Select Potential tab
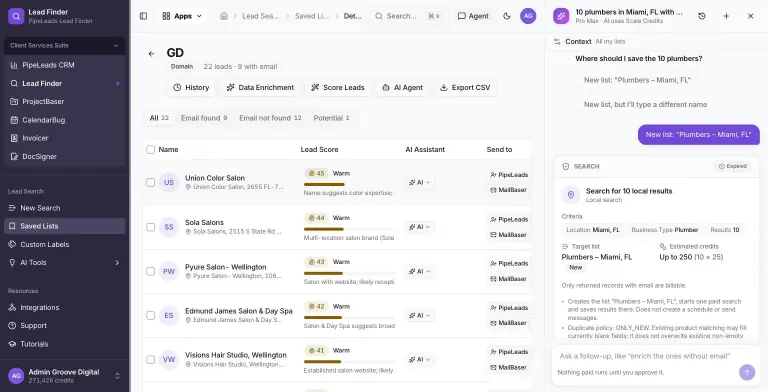This screenshot has width=768, height=392. coord(332,118)
